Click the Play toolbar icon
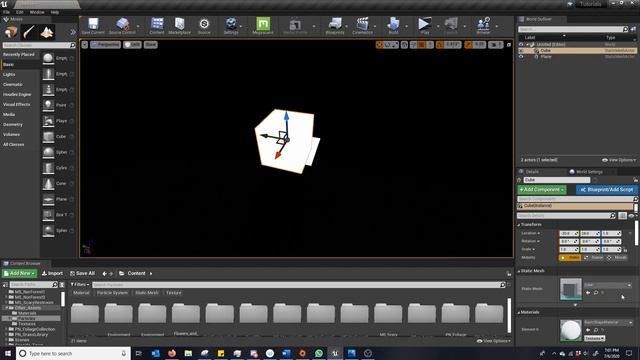Viewport: 640px width, 360px height. coord(424,24)
